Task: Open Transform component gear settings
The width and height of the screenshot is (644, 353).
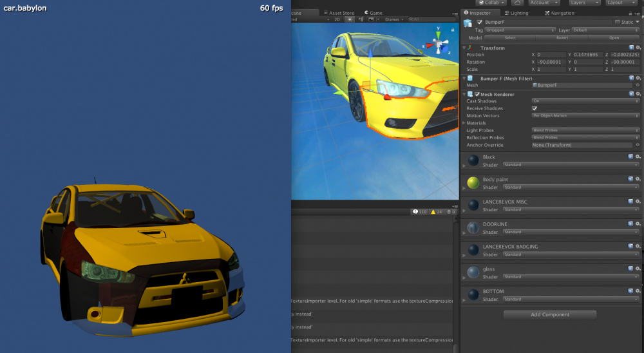Action: pyautogui.click(x=638, y=48)
